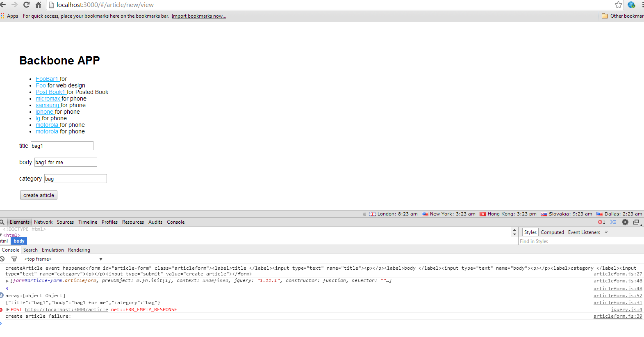This screenshot has width=644, height=337.
Task: Open the Event Listeners tab
Action: (x=584, y=232)
